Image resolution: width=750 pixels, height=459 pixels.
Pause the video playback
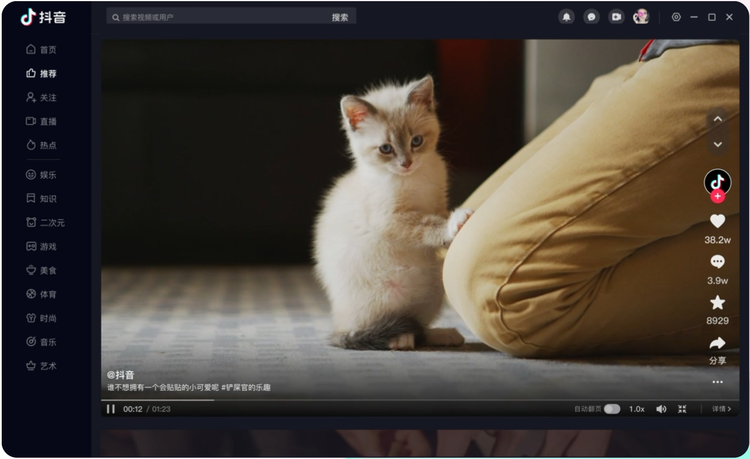click(x=111, y=409)
